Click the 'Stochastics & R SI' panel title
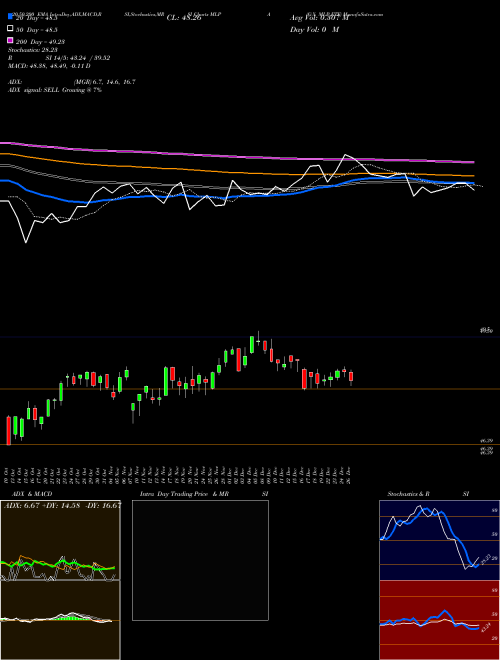This screenshot has width=500, height=660. (x=428, y=494)
